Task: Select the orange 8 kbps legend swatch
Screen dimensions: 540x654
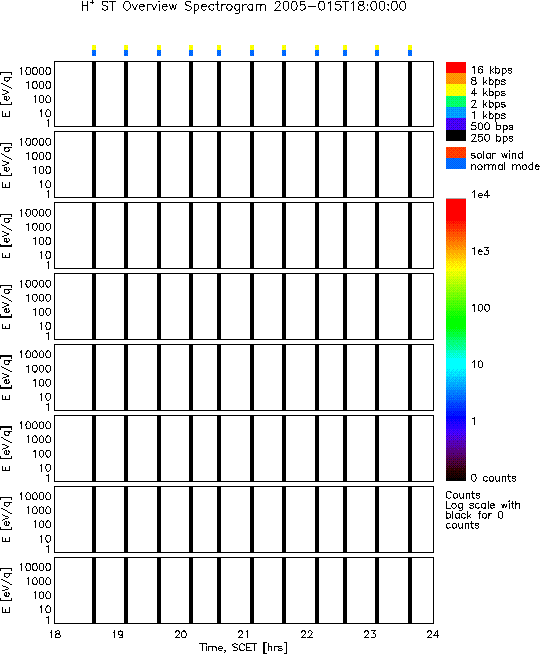Action: tap(456, 79)
